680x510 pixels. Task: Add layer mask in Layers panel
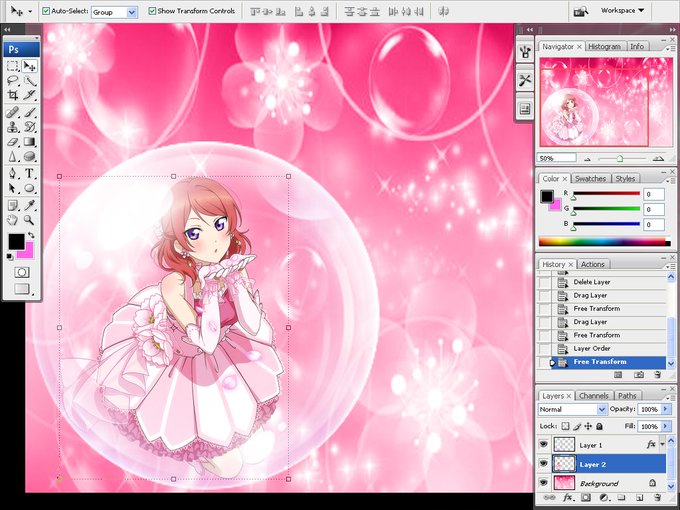tap(585, 497)
